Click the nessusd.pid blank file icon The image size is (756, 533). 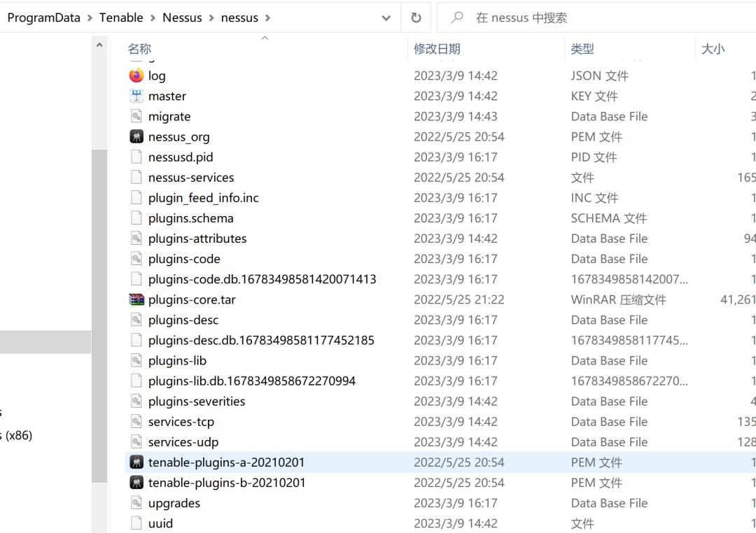pyautogui.click(x=136, y=157)
